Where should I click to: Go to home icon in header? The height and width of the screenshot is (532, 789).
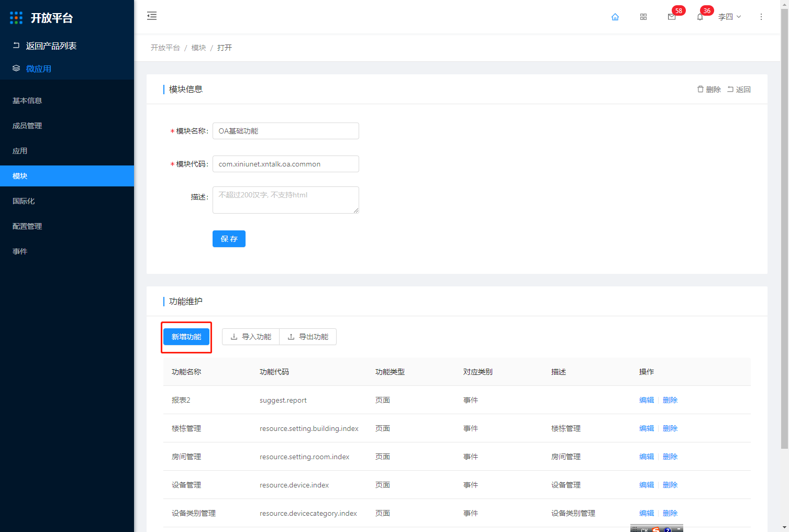tap(615, 17)
